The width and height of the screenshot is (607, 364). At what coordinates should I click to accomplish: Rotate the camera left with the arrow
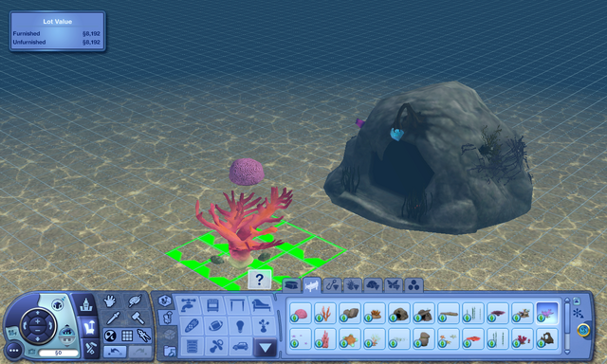[x=26, y=326]
